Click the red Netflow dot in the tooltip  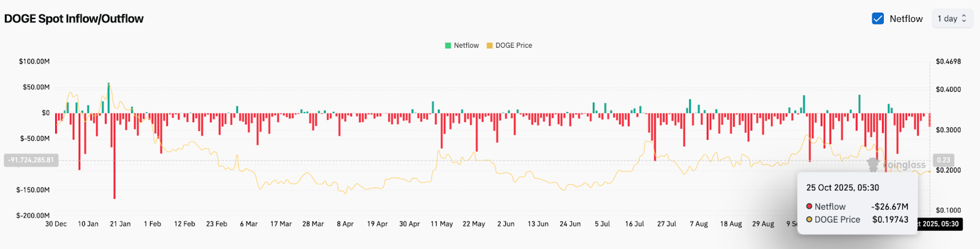pyautogui.click(x=809, y=207)
